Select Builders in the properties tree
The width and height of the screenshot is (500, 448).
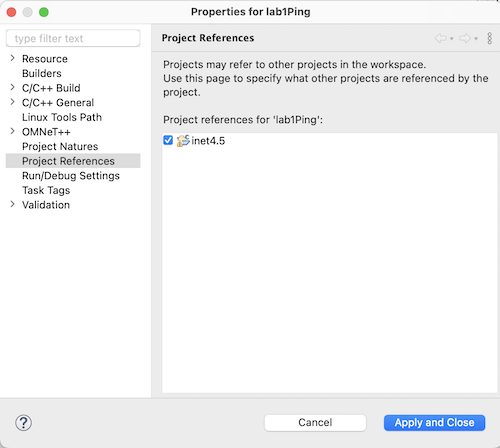[42, 73]
